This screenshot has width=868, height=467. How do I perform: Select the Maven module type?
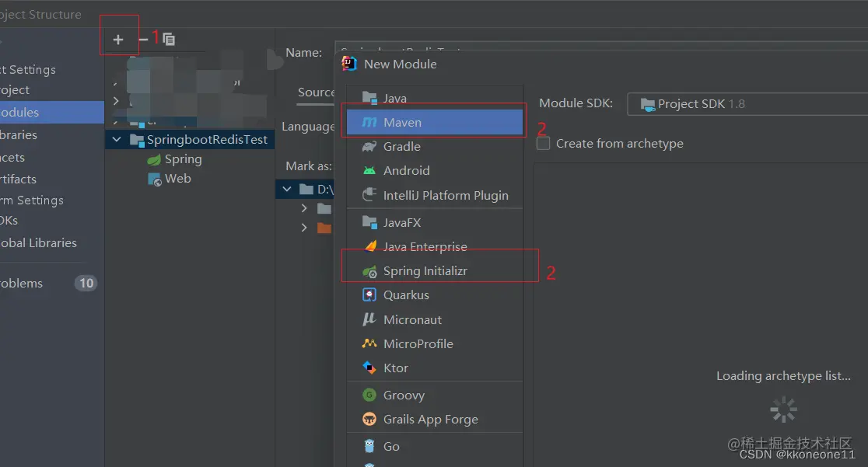pos(435,122)
